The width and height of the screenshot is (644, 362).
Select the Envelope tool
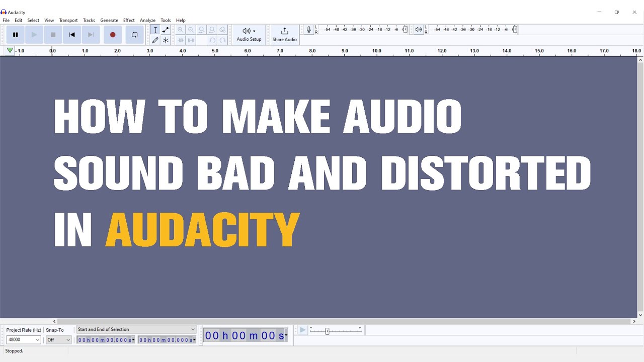pos(166,30)
